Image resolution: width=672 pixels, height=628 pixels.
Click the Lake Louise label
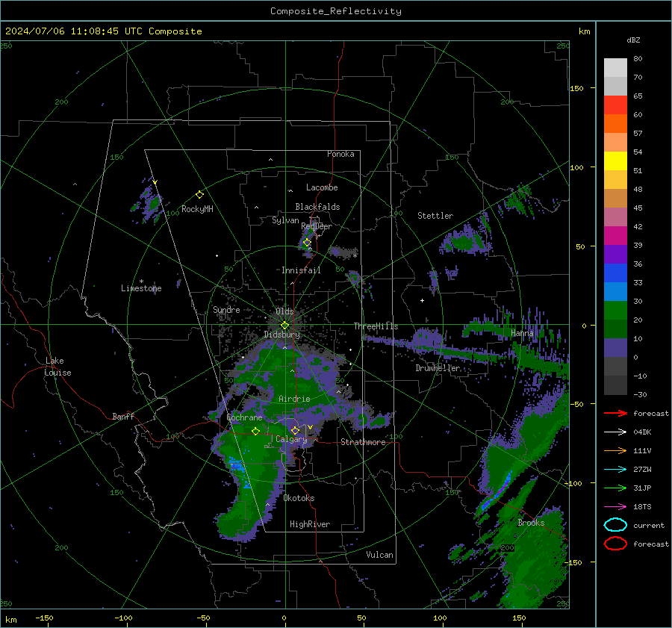pos(57,367)
